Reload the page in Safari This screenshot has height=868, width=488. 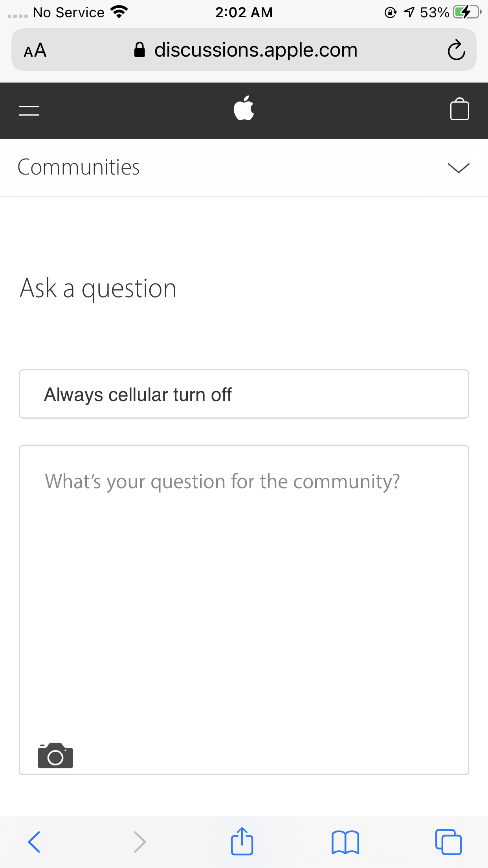456,50
